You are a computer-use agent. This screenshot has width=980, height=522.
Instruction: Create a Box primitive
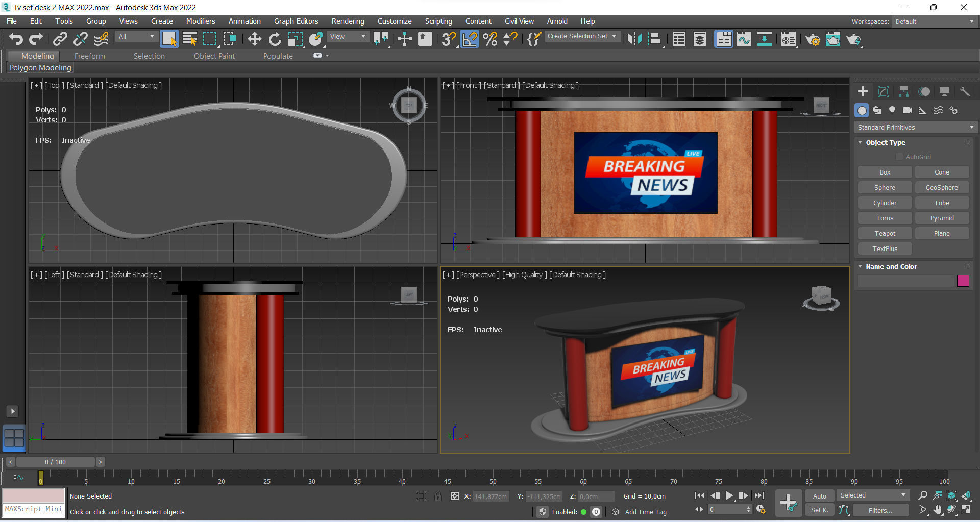[885, 172]
